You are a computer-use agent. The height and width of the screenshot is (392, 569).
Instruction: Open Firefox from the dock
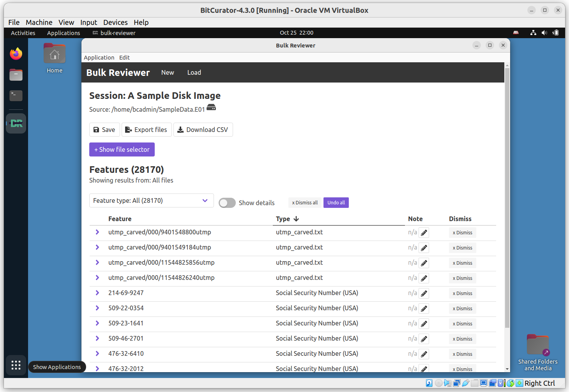pos(16,54)
